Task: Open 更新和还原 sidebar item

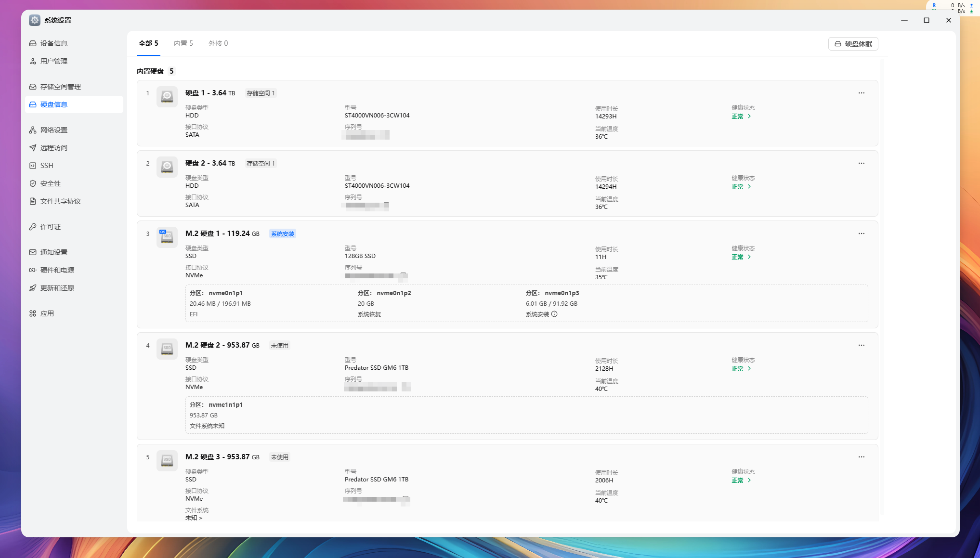Action: click(57, 288)
